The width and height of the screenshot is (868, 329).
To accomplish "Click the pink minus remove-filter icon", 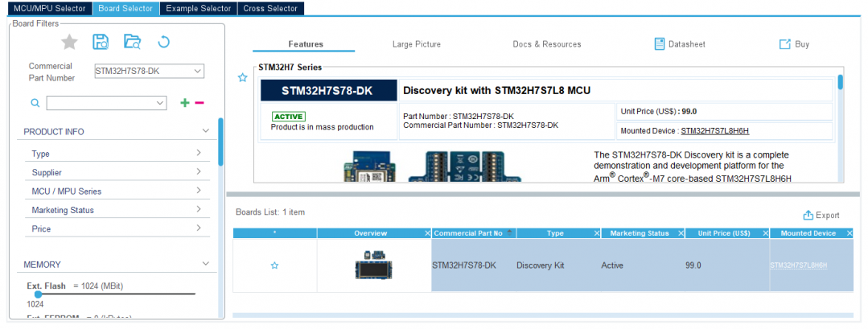I will click(200, 103).
